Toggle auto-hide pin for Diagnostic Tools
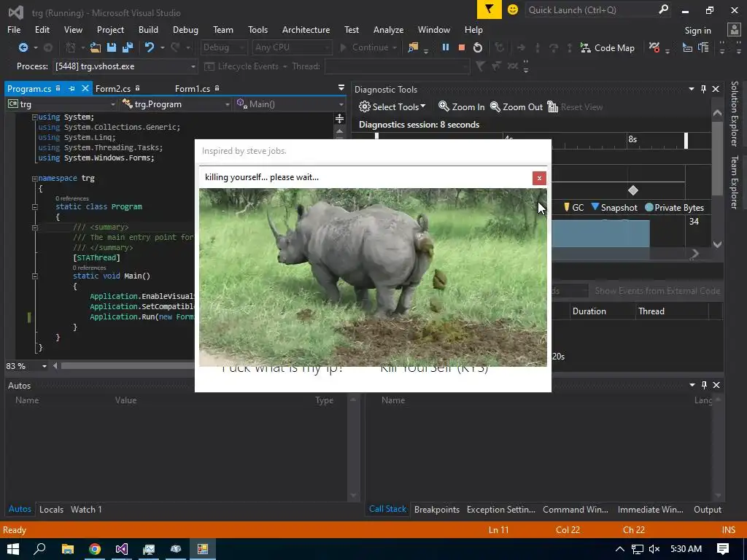747x560 pixels. tap(703, 89)
